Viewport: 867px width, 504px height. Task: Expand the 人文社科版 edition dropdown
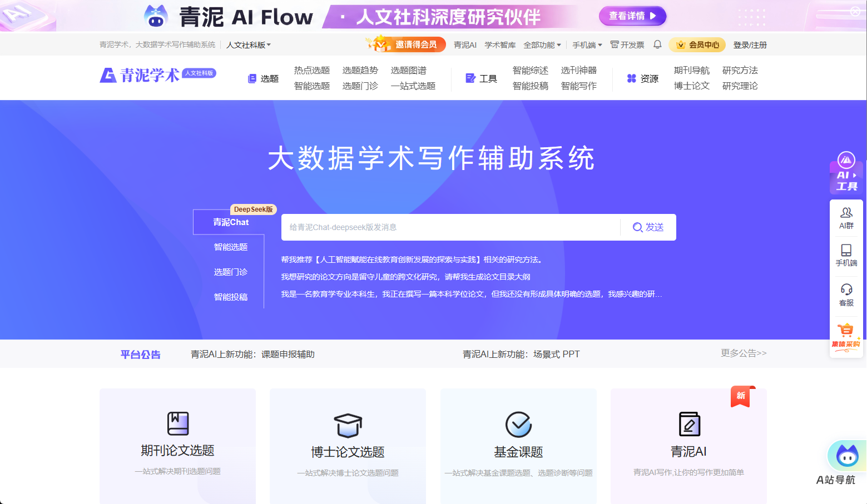tap(249, 45)
